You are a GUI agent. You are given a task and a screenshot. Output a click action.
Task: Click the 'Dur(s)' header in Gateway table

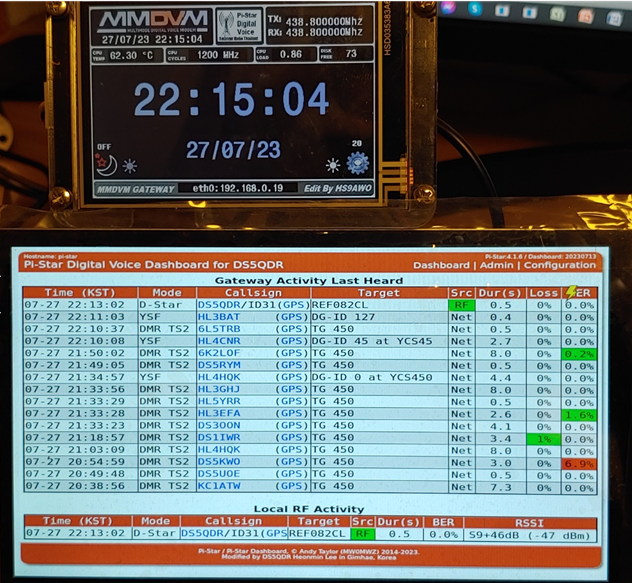click(x=501, y=293)
